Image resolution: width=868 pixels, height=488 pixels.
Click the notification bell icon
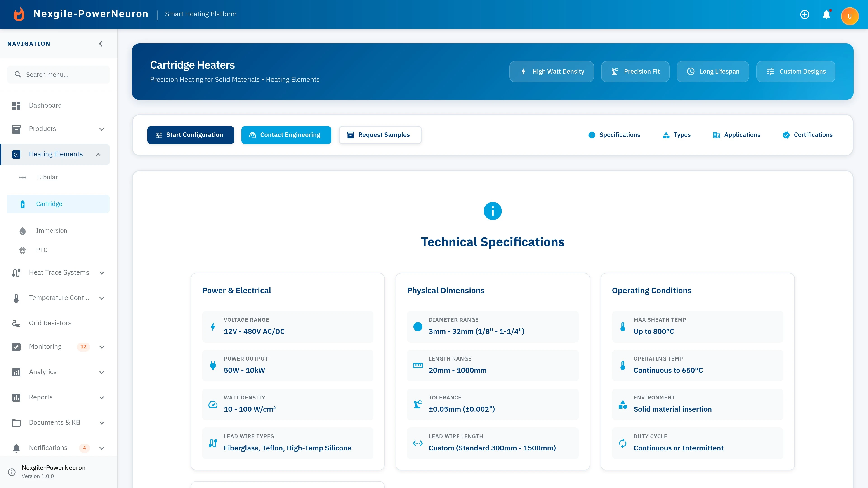pos(826,14)
